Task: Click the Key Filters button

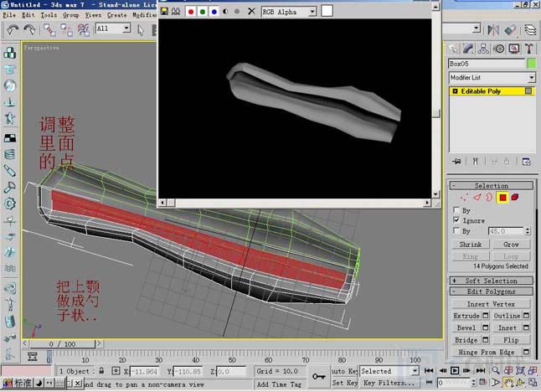Action: pos(389,383)
